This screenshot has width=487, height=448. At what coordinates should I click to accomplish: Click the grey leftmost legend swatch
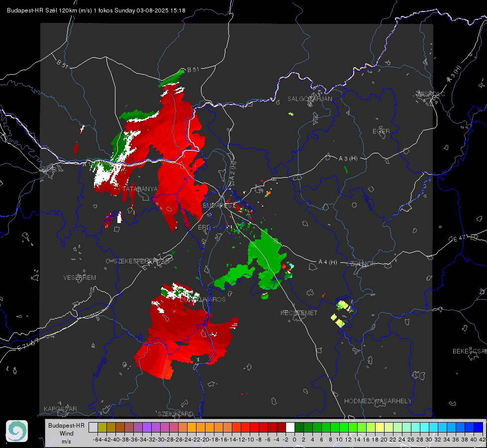pyautogui.click(x=93, y=427)
